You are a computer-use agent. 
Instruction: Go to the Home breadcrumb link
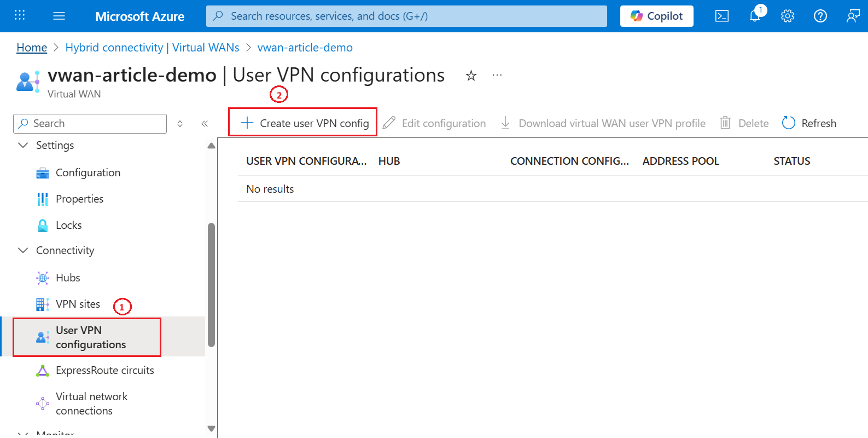(x=32, y=48)
